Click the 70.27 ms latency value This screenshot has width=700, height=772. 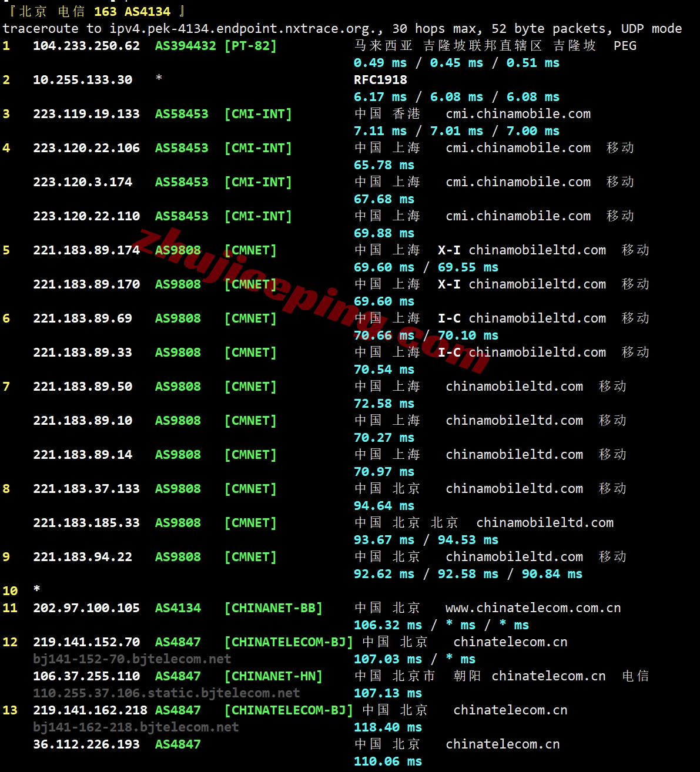(384, 438)
